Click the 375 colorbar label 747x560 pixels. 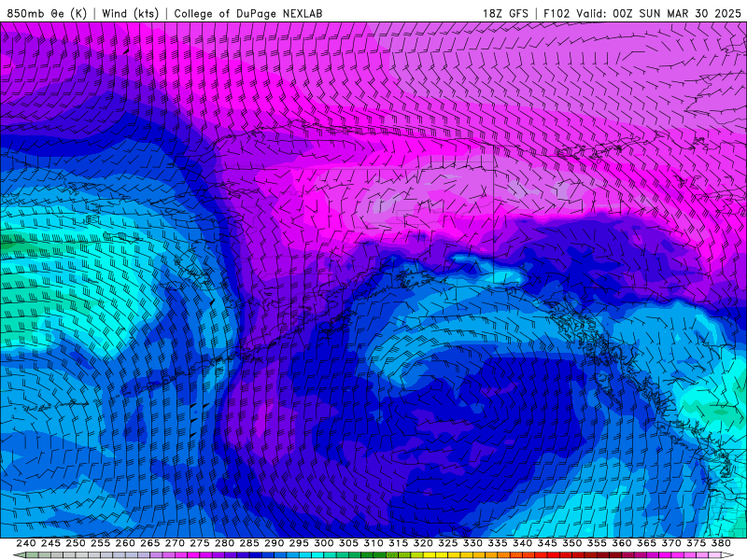(696, 543)
